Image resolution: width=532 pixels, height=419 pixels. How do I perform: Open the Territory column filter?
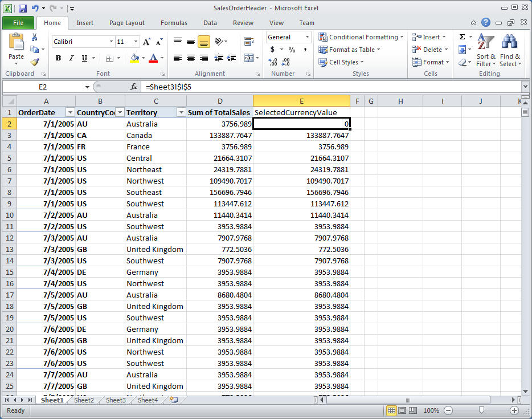point(181,112)
